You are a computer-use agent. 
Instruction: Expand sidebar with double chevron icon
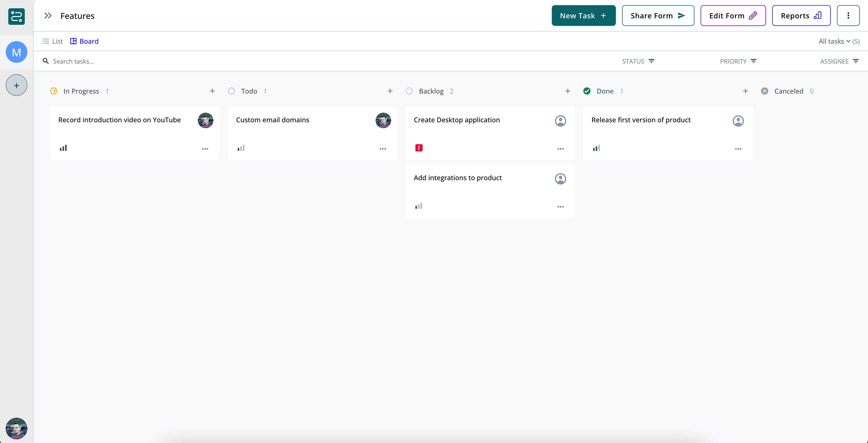click(x=48, y=16)
